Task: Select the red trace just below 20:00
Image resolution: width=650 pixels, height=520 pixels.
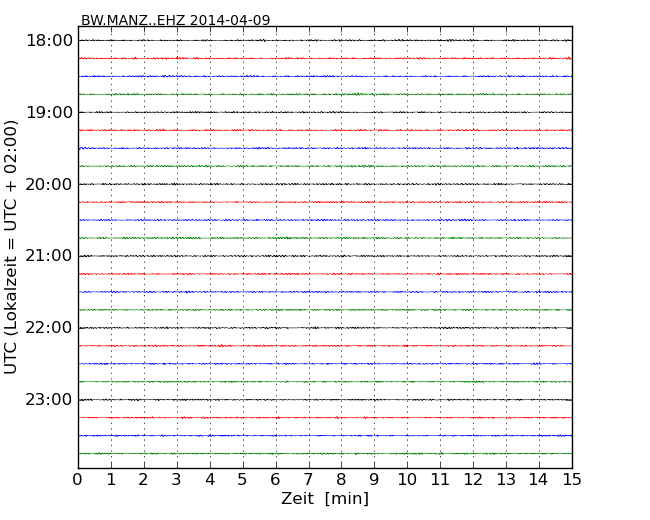Action: (x=325, y=202)
